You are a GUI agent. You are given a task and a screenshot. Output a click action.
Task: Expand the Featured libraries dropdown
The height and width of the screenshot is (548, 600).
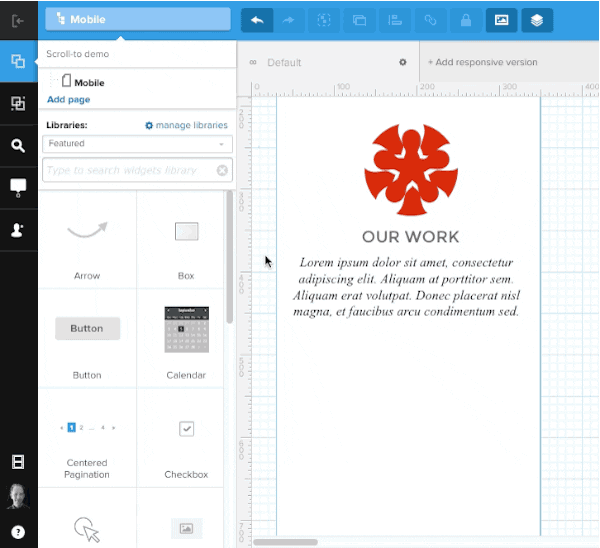point(138,144)
